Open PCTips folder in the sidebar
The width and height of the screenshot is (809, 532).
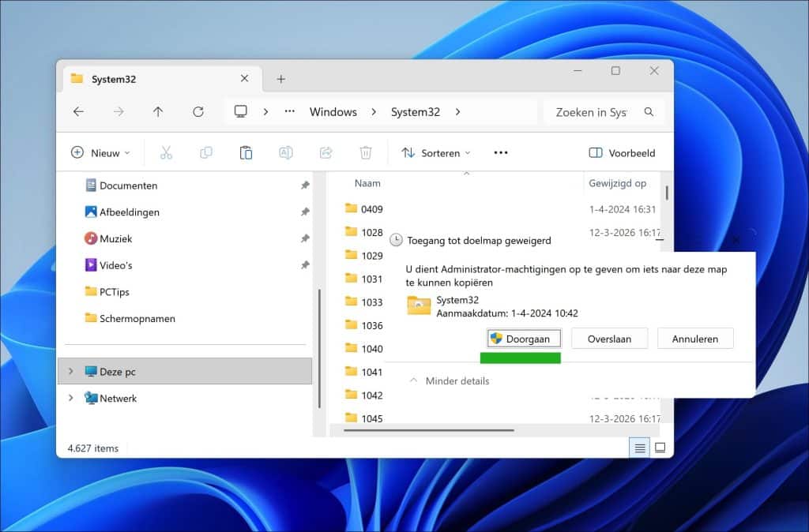(114, 292)
